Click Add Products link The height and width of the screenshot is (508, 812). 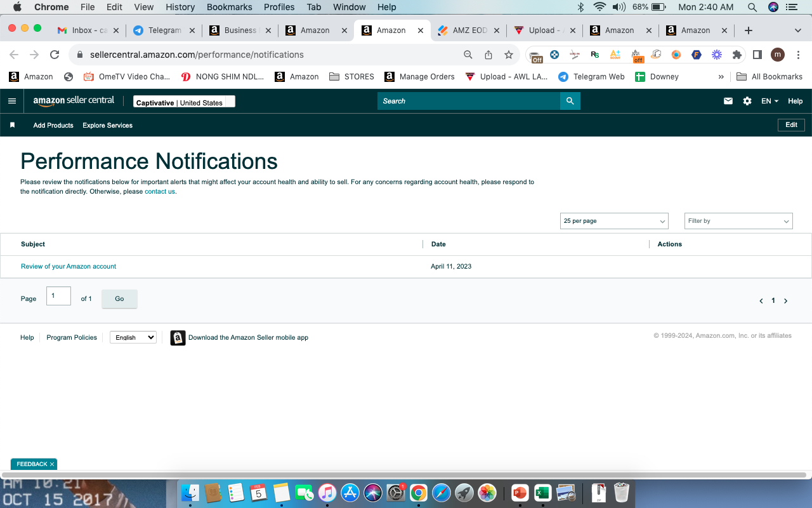(53, 126)
